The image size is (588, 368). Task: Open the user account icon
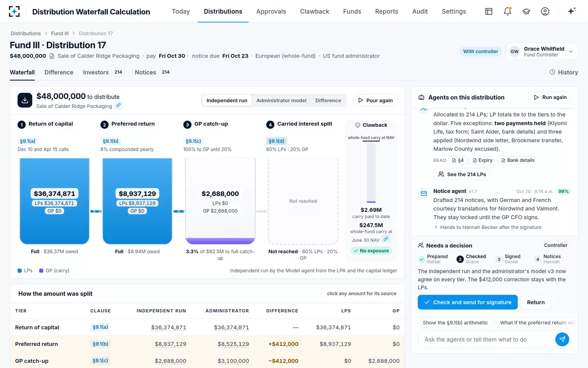coord(545,11)
